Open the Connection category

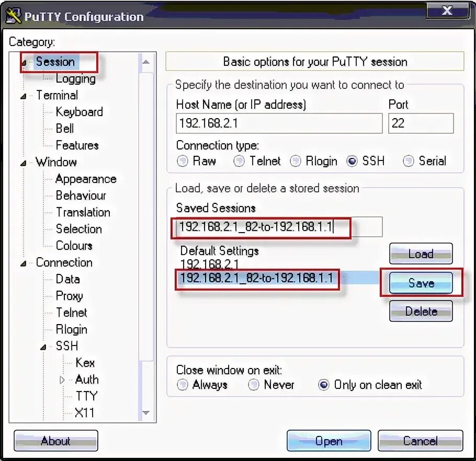(x=64, y=263)
